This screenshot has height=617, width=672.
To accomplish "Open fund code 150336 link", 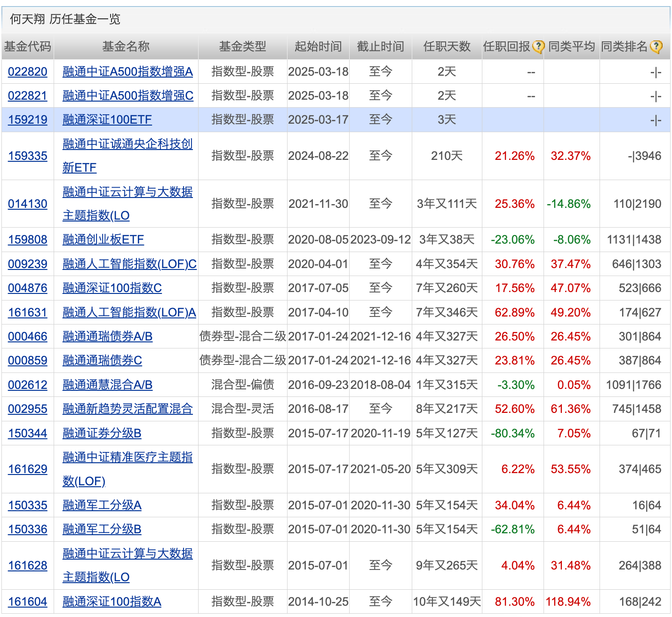I will (28, 529).
